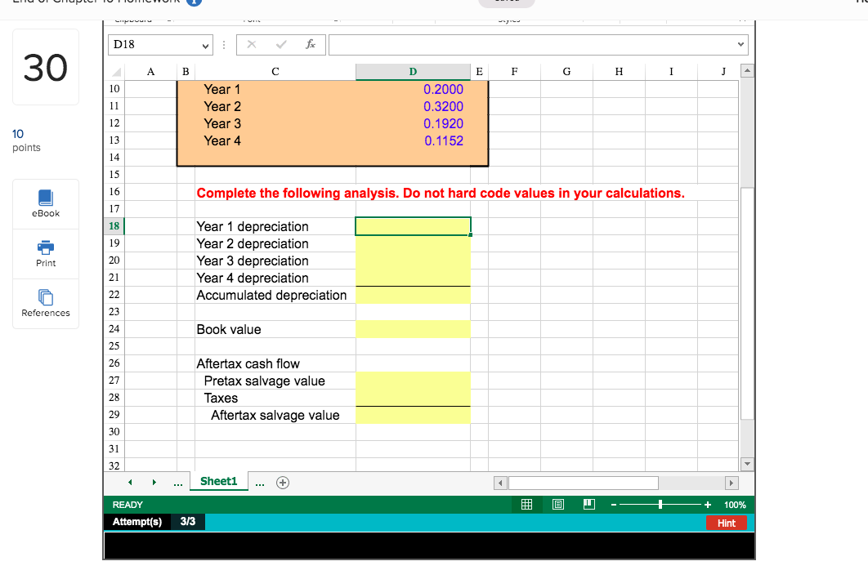Click the ellipsis after Sheet1 tab
This screenshot has width=868, height=588.
[x=260, y=482]
